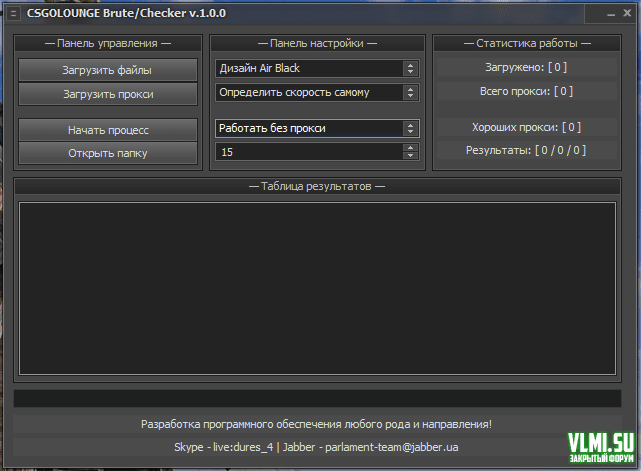The image size is (641, 471).
Task: Open the folder via Открыть папку
Action: point(109,153)
